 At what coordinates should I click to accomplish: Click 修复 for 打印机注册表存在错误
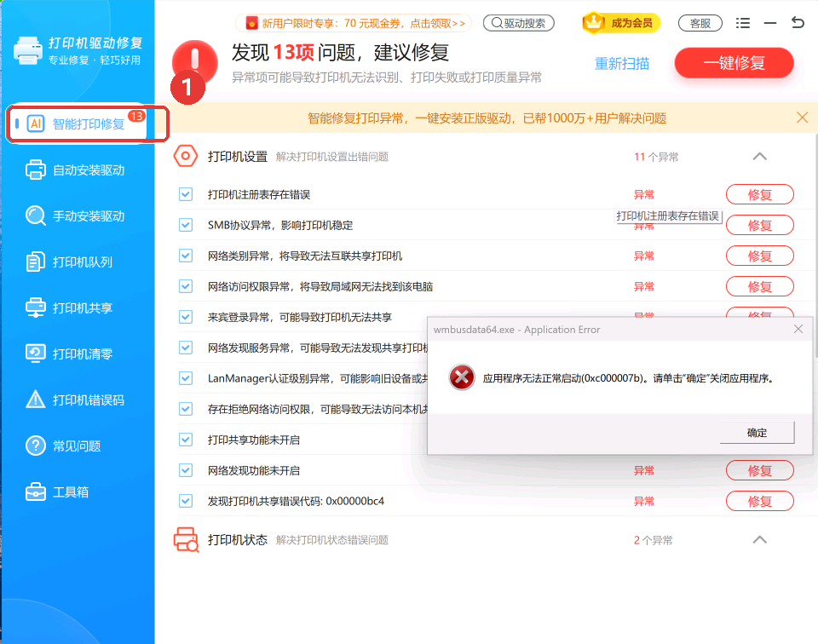click(759, 194)
